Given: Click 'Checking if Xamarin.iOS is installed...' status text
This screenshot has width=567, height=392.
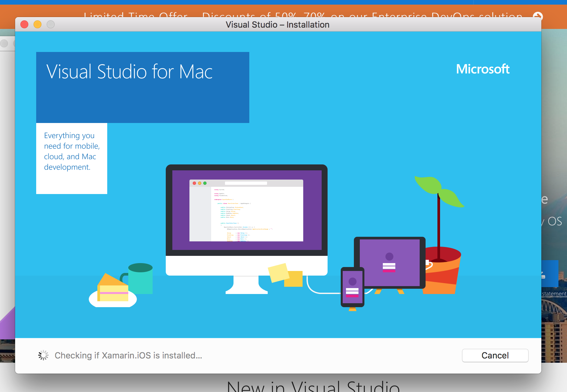Looking at the screenshot, I should (x=128, y=355).
